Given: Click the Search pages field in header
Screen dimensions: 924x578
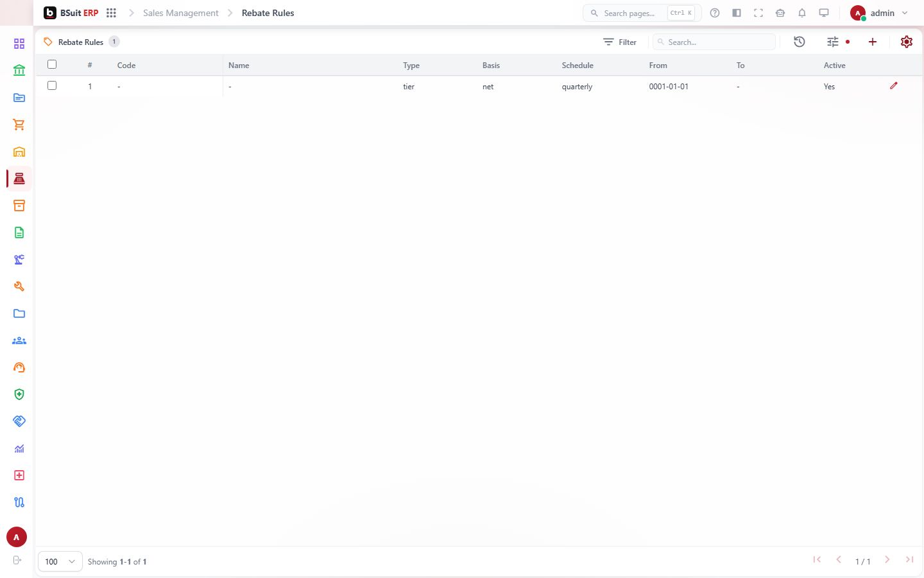Looking at the screenshot, I should click(x=642, y=13).
